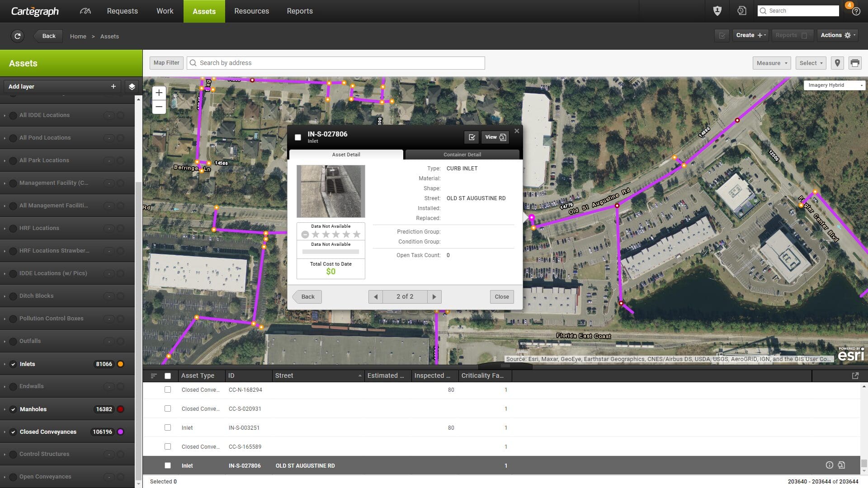Check the Inlet IN-S-003251 row checkbox
The height and width of the screenshot is (488, 868).
coord(168,427)
